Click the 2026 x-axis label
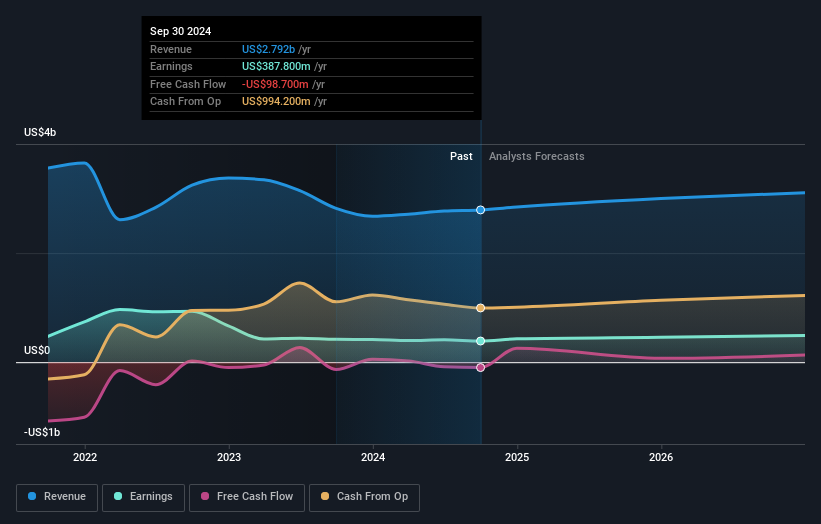 (661, 457)
